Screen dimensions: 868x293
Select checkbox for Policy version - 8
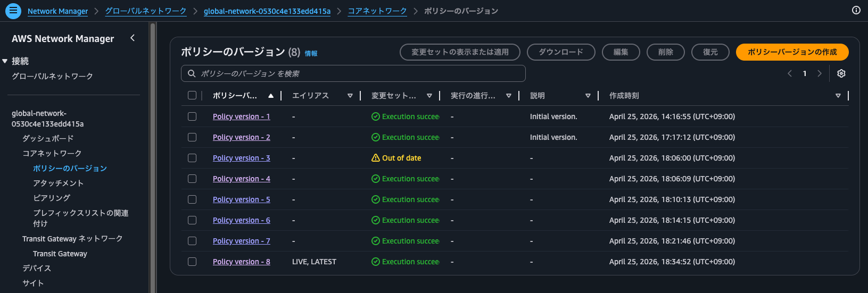(x=192, y=262)
